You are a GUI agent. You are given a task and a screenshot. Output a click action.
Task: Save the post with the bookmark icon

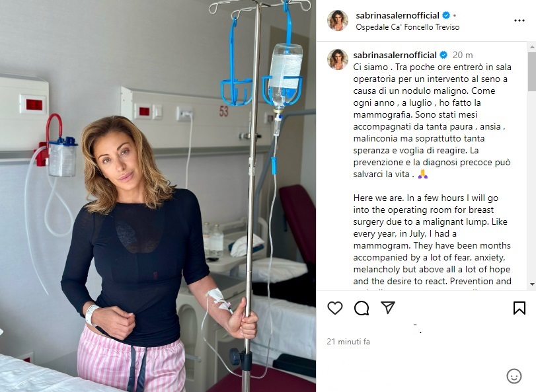[519, 308]
